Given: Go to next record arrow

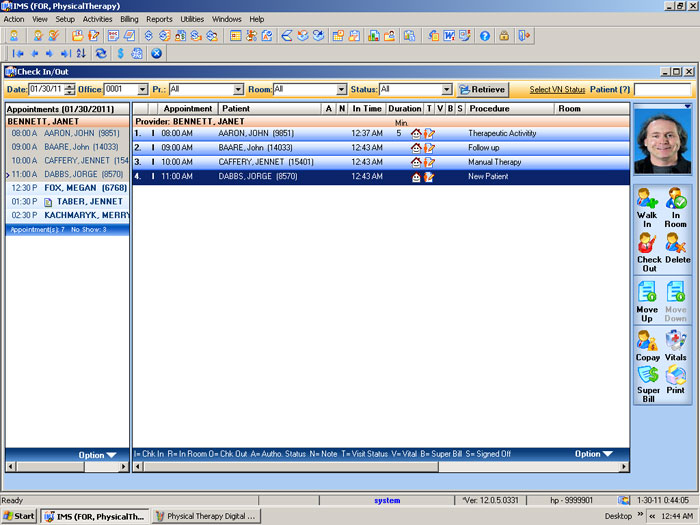Looking at the screenshot, I should tap(49, 54).
